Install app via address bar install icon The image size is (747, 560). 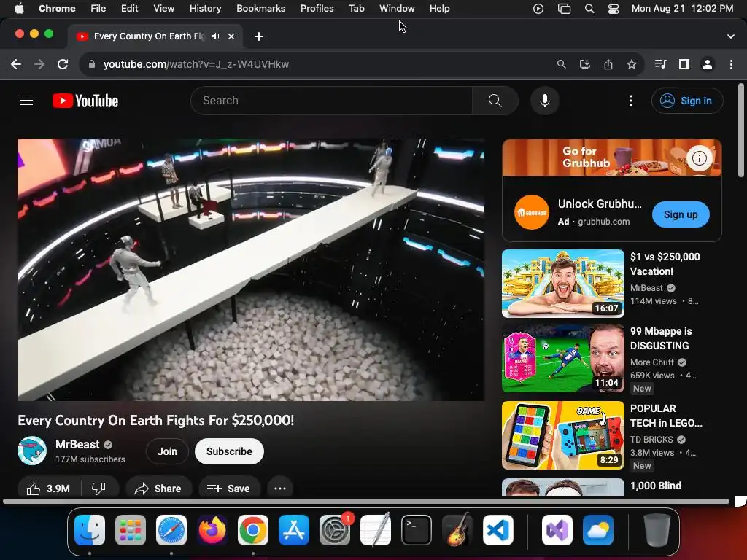tap(584, 64)
